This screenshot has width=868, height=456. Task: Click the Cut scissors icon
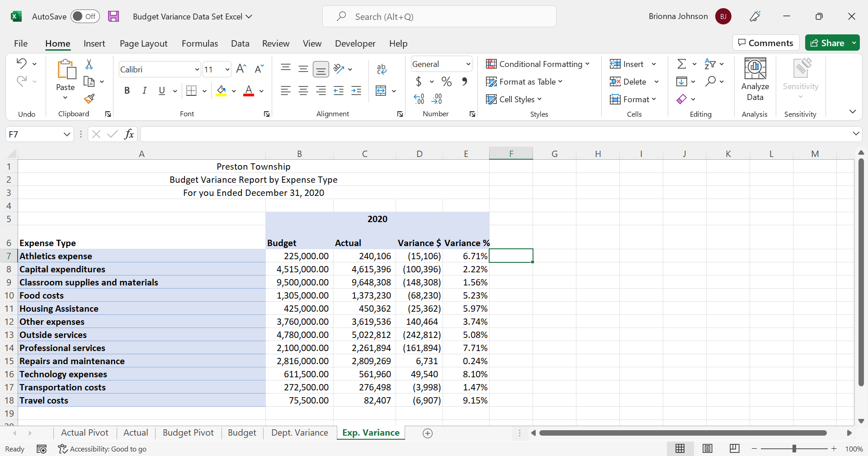tap(89, 64)
